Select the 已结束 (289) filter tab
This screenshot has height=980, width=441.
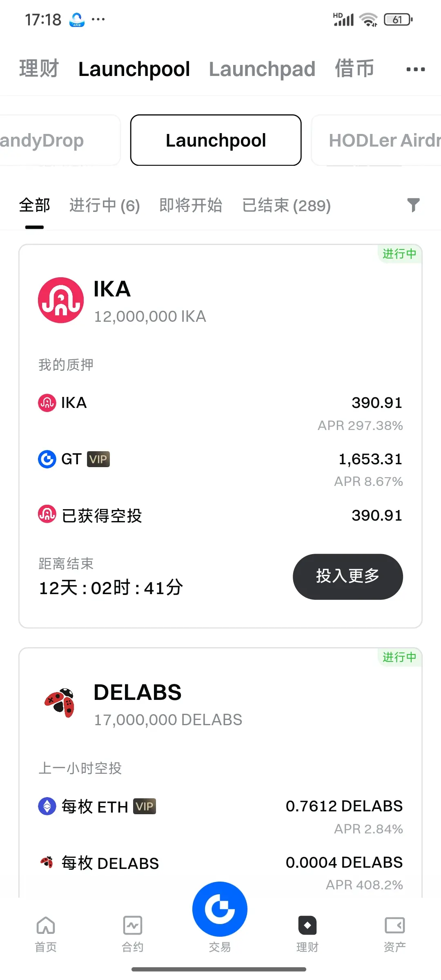click(286, 205)
